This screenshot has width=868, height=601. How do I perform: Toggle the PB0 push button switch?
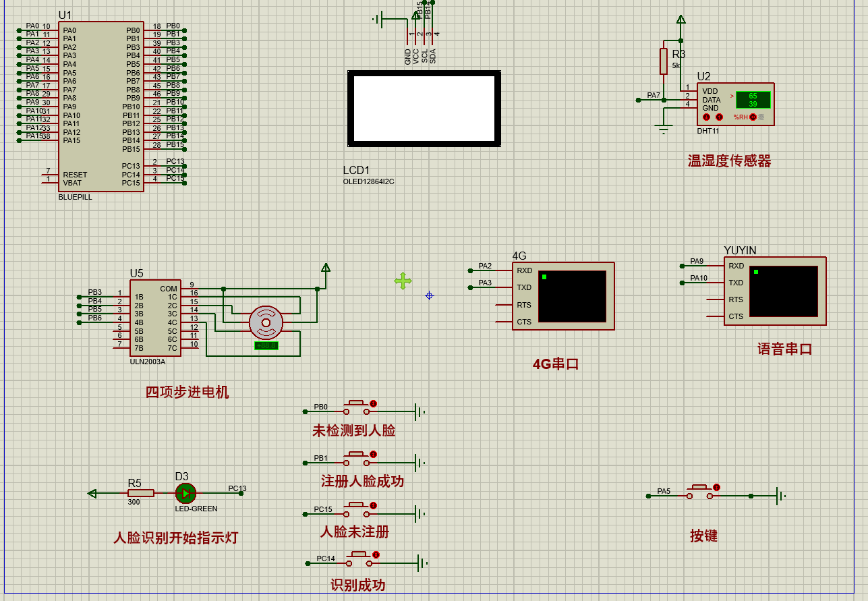point(358,408)
